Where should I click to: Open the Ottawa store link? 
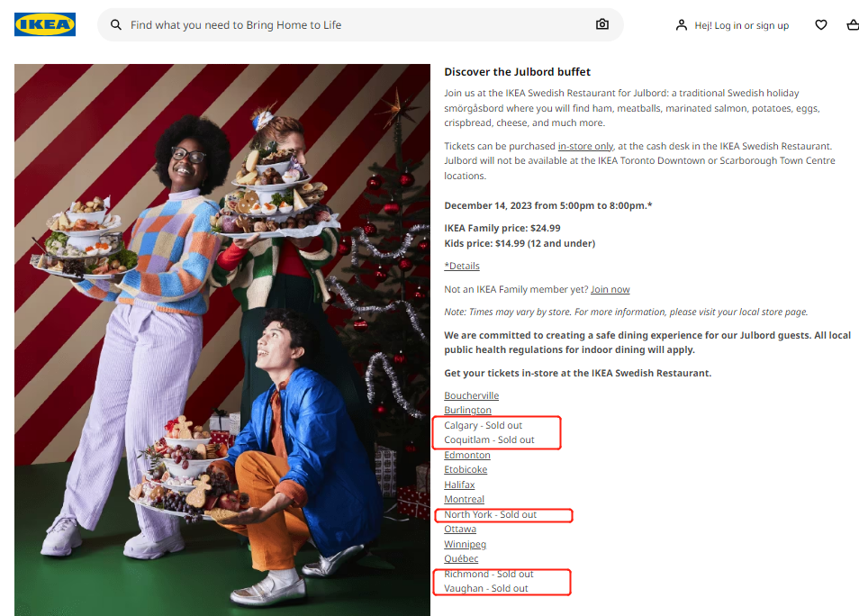pos(459,529)
